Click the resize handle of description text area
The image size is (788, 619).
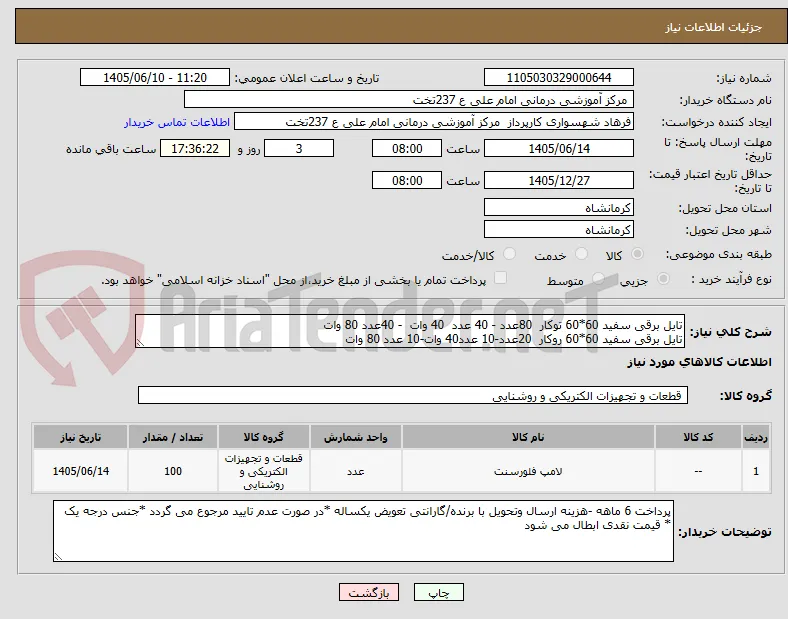(x=140, y=343)
